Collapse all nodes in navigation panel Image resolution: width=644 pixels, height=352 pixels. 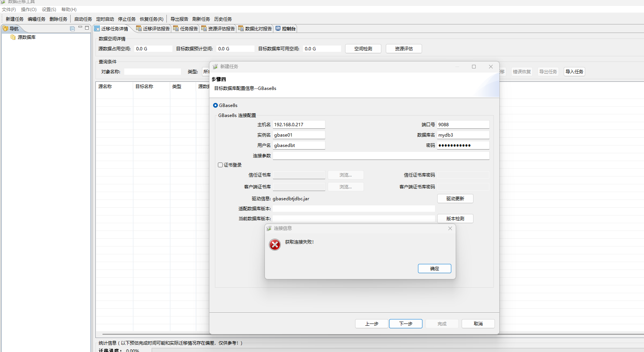click(x=73, y=29)
